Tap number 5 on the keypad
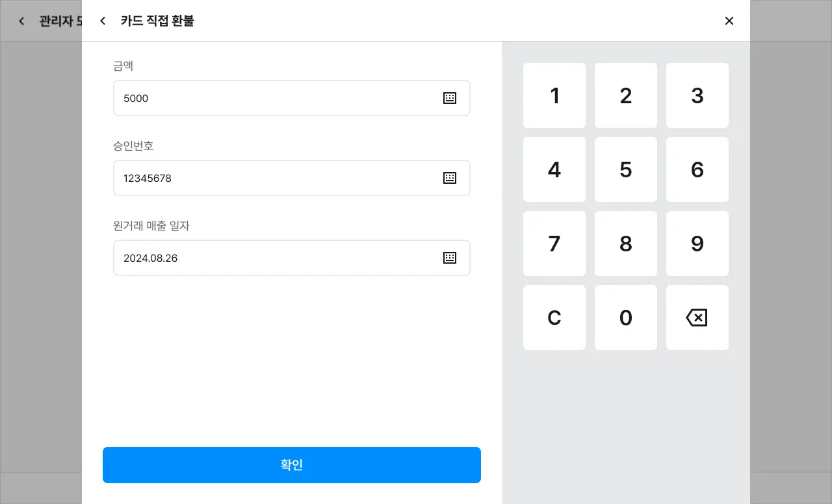The image size is (832, 504). [x=626, y=170]
